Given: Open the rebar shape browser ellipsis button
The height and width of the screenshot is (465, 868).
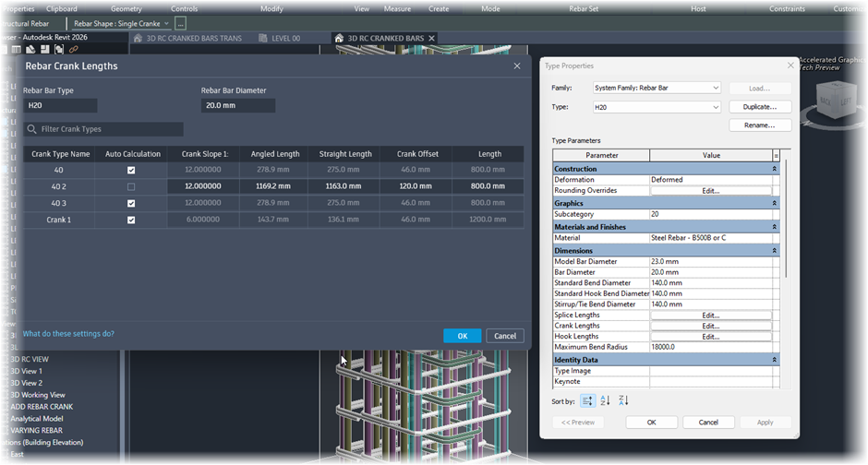Looking at the screenshot, I should click(x=180, y=23).
